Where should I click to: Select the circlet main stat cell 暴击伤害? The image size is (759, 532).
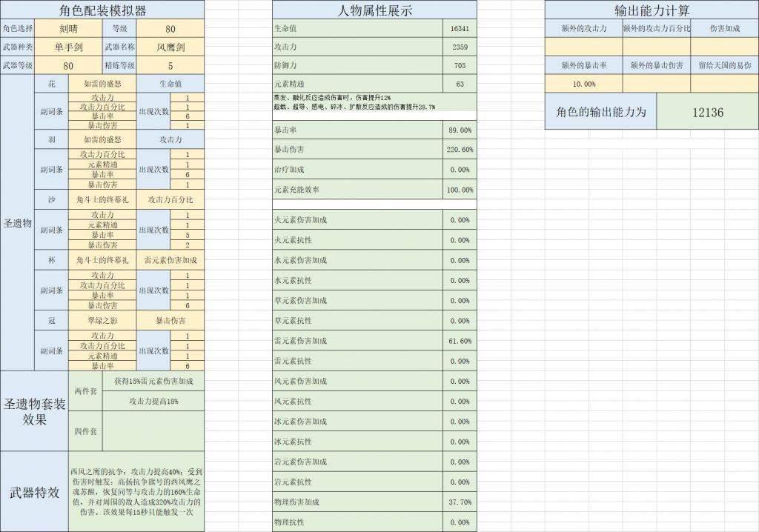170,320
